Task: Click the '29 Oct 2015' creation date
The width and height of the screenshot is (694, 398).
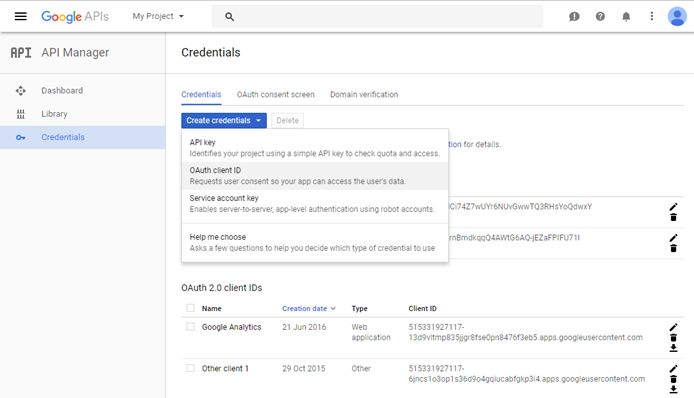Action: [x=304, y=368]
